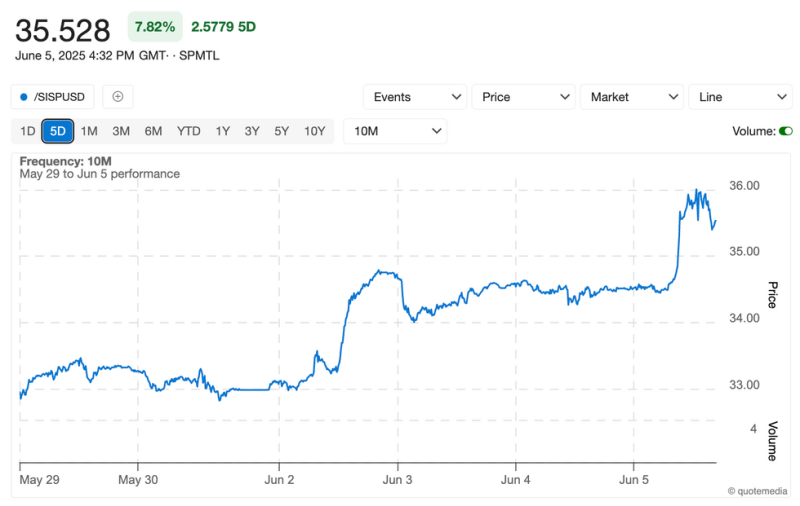Screen dimensions: 800x506
Task: Click the quotemedia copyright link
Action: point(757,491)
